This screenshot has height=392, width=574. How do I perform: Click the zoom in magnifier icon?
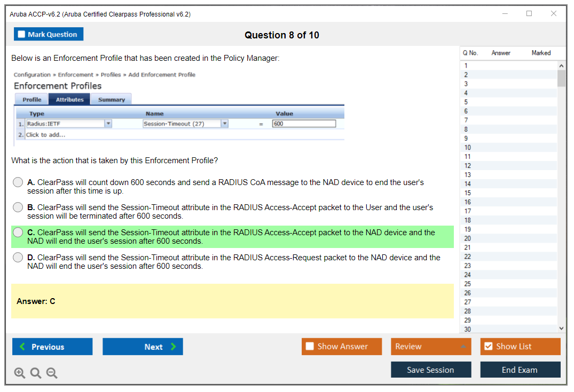tap(20, 373)
